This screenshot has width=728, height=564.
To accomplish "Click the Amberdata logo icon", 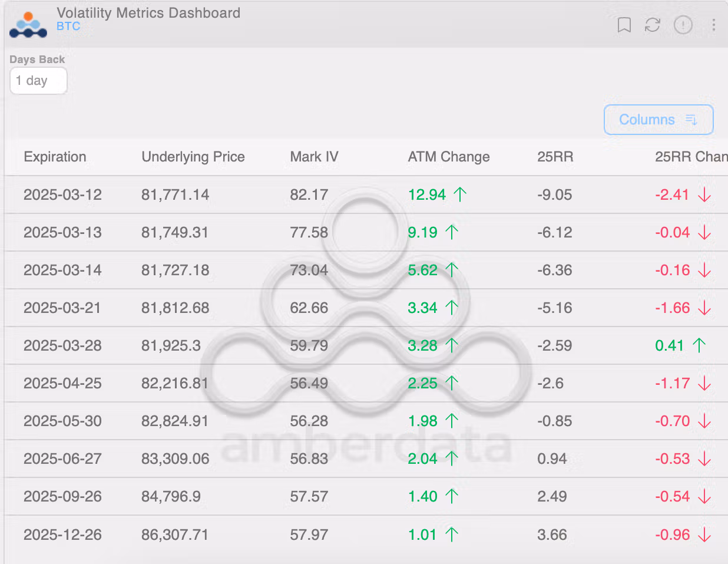I will (28, 25).
